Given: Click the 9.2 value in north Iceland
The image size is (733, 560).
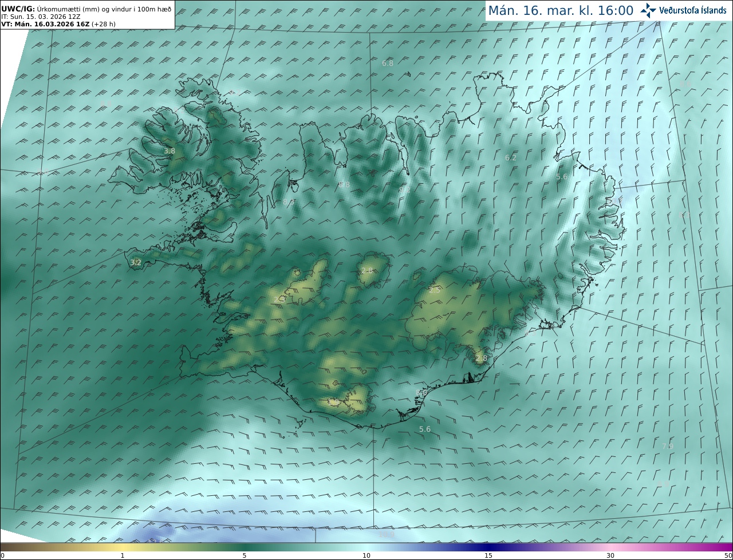Looking at the screenshot, I should click(x=405, y=189).
